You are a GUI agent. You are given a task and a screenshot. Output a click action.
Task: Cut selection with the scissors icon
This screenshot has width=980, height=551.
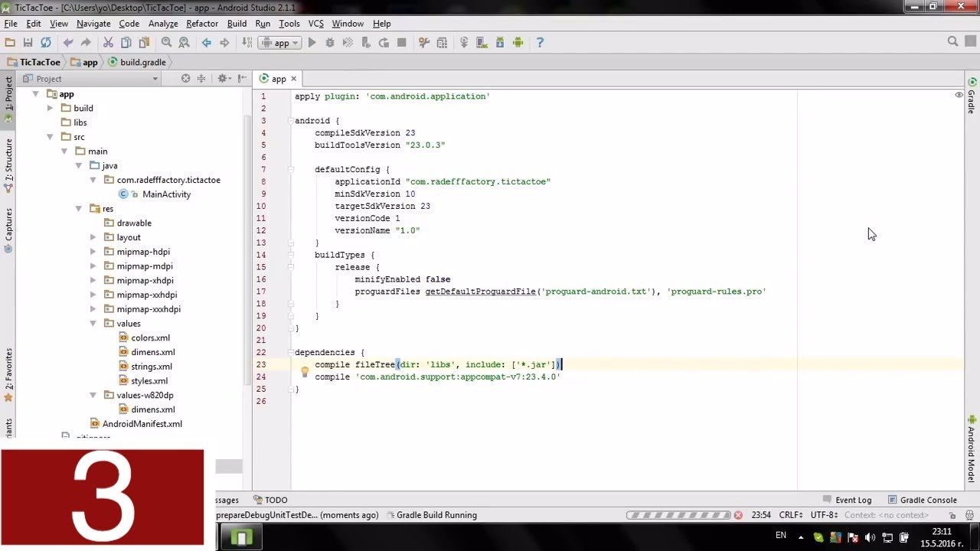pyautogui.click(x=108, y=43)
